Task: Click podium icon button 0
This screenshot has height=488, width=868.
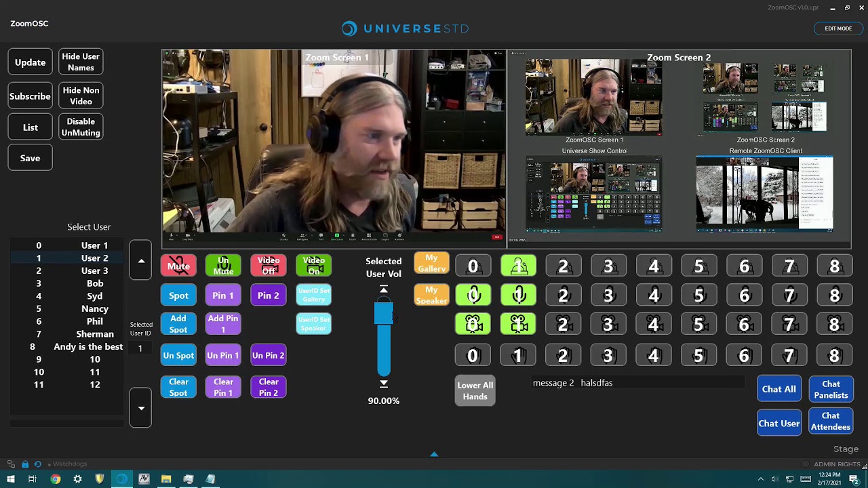Action: click(x=473, y=266)
